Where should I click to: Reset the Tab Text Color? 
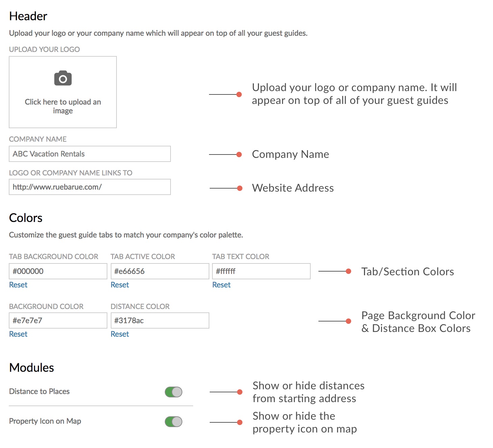[x=222, y=285]
